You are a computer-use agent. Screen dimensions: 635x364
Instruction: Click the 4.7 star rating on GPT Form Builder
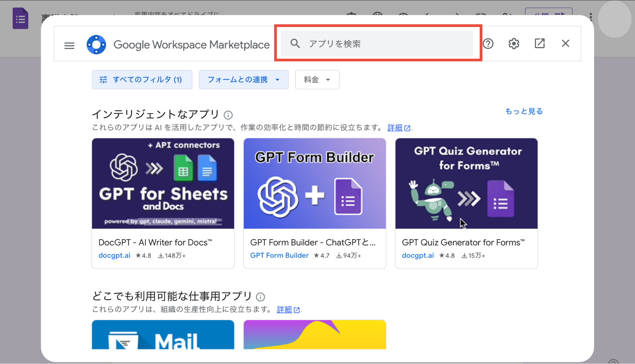tap(321, 256)
